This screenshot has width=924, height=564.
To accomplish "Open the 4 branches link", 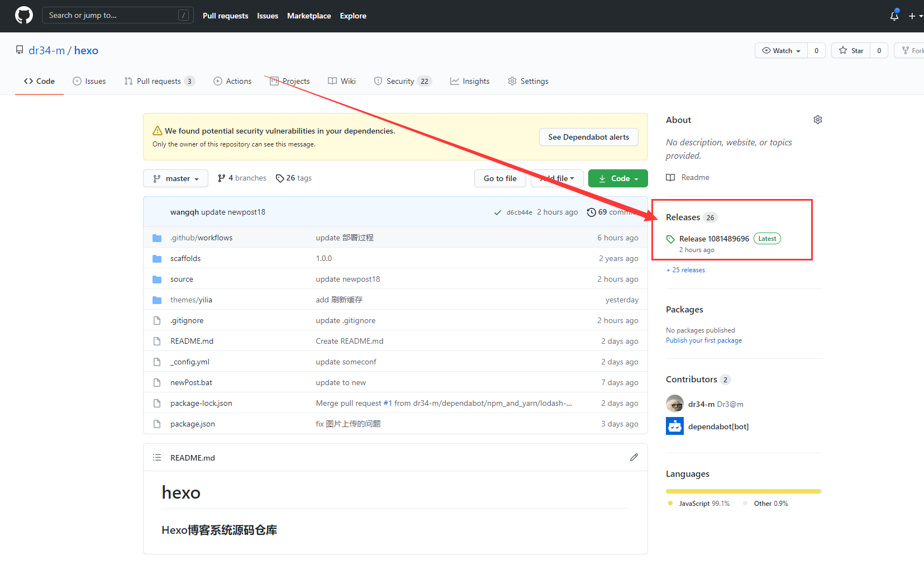I will coord(242,178).
